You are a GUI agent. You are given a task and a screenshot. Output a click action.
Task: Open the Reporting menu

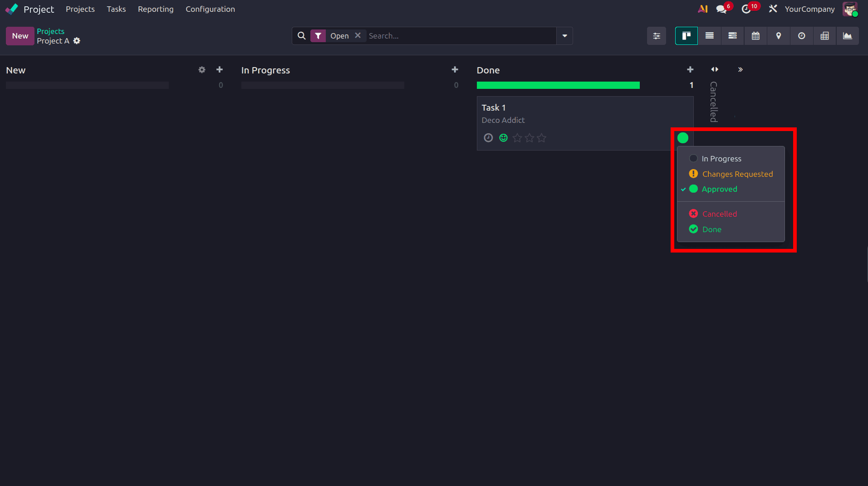click(156, 9)
